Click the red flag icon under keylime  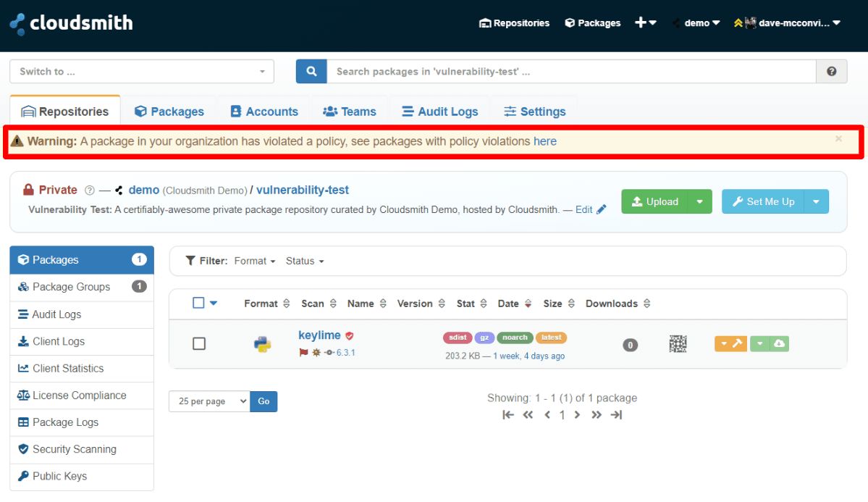pos(303,353)
